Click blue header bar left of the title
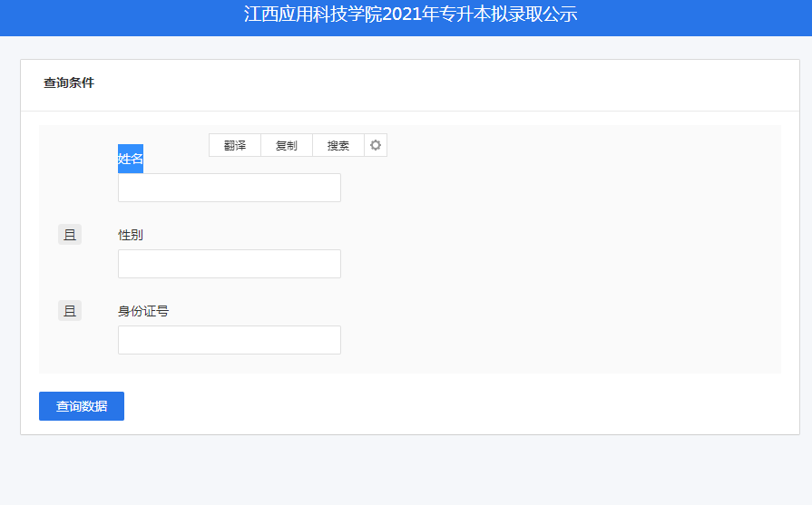Viewport: 812px width, 505px height. point(109,16)
